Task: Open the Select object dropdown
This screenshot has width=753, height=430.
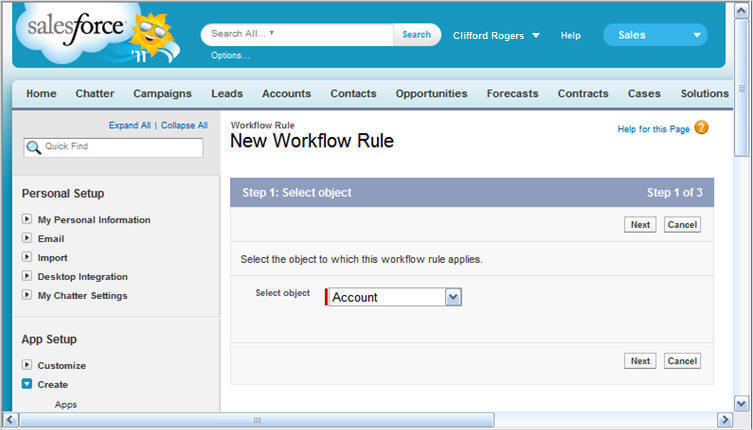Action: [x=395, y=297]
